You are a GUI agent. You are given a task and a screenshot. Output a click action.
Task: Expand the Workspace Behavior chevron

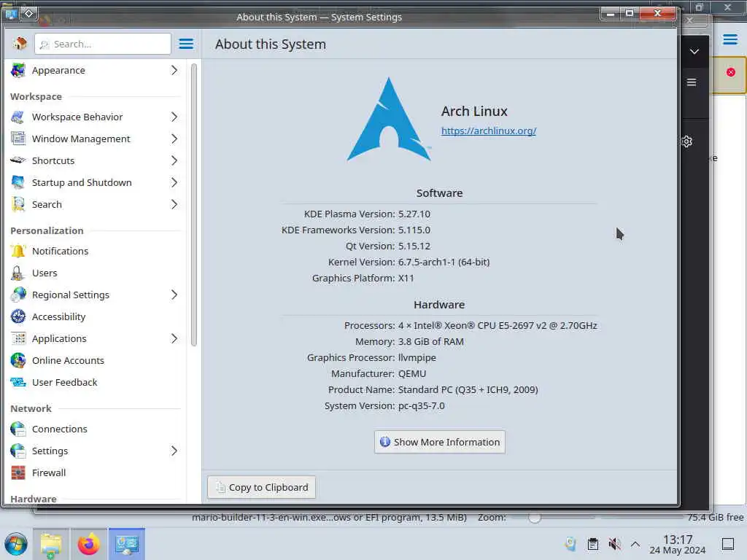tap(174, 117)
